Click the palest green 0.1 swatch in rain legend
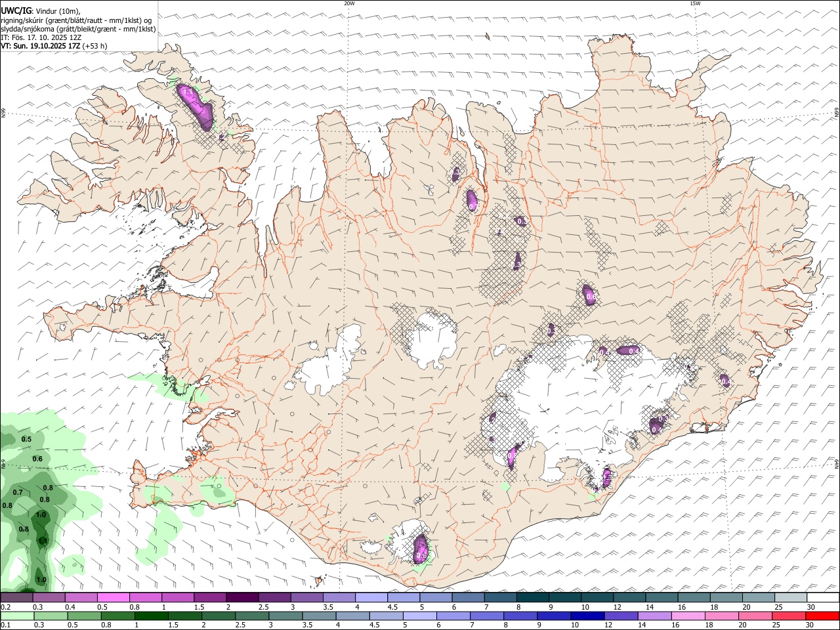Viewport: 840px width, 630px height. 17,616
